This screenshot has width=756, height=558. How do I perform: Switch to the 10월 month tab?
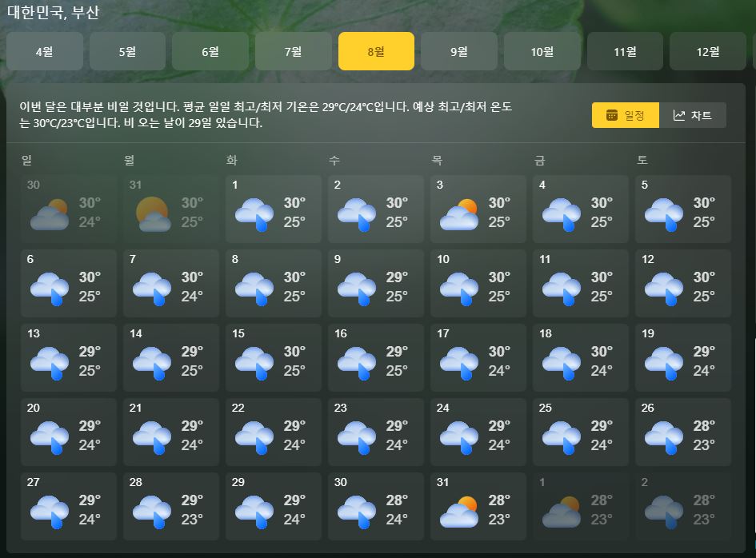point(542,51)
